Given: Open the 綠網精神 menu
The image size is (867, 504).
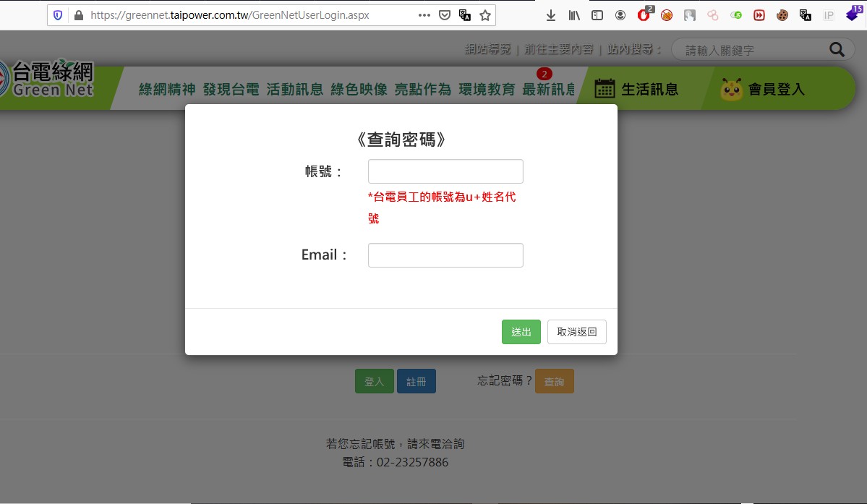Looking at the screenshot, I should pos(167,89).
